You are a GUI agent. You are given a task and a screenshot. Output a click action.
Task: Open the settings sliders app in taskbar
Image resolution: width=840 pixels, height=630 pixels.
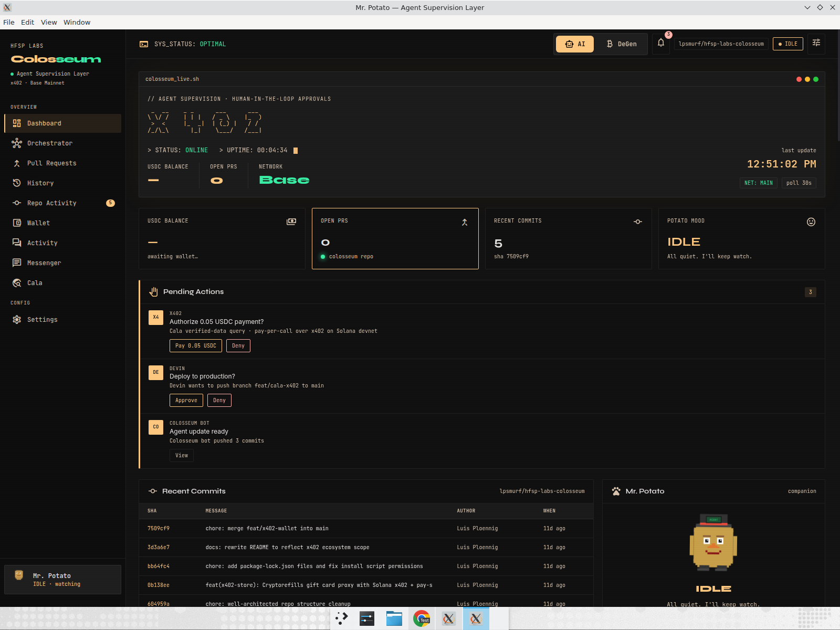click(x=367, y=619)
